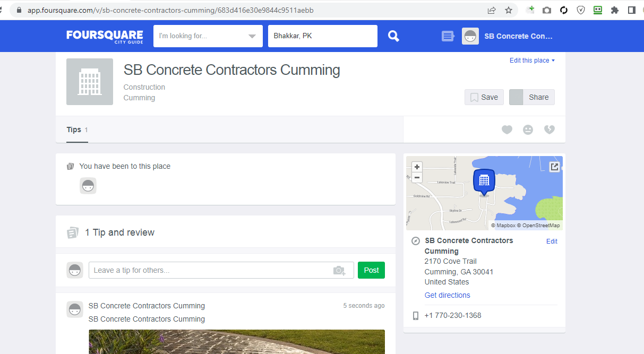
Task: View site info lock icon
Action: click(20, 10)
